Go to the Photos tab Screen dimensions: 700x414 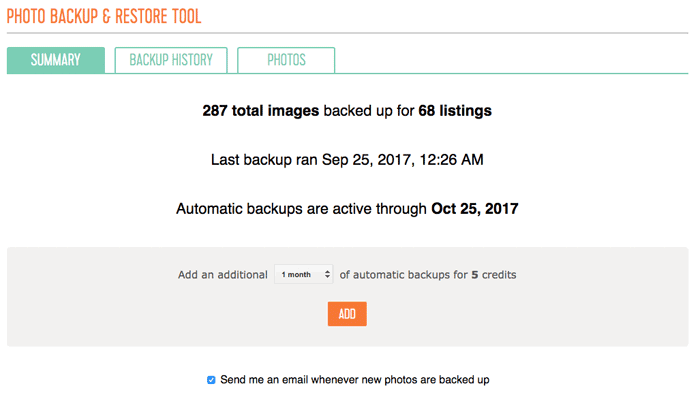point(286,60)
